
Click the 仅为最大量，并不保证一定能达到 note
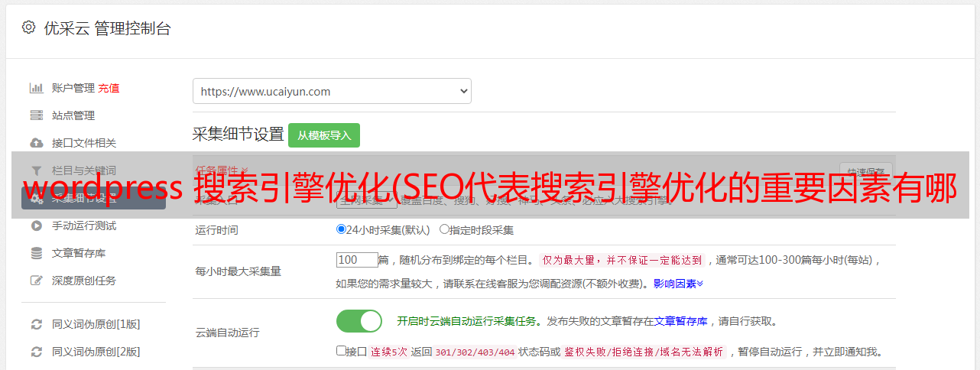622,260
